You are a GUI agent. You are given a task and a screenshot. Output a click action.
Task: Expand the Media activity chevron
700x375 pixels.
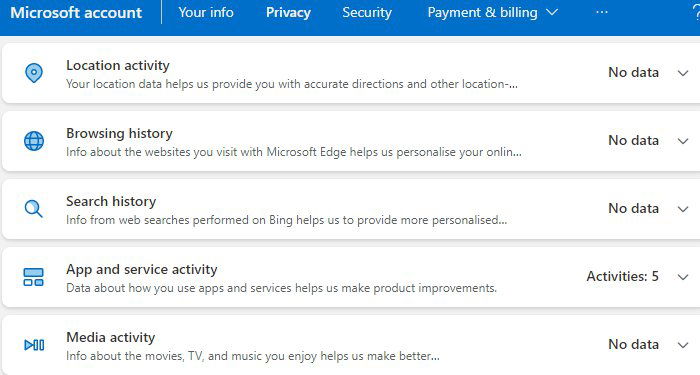(x=683, y=345)
